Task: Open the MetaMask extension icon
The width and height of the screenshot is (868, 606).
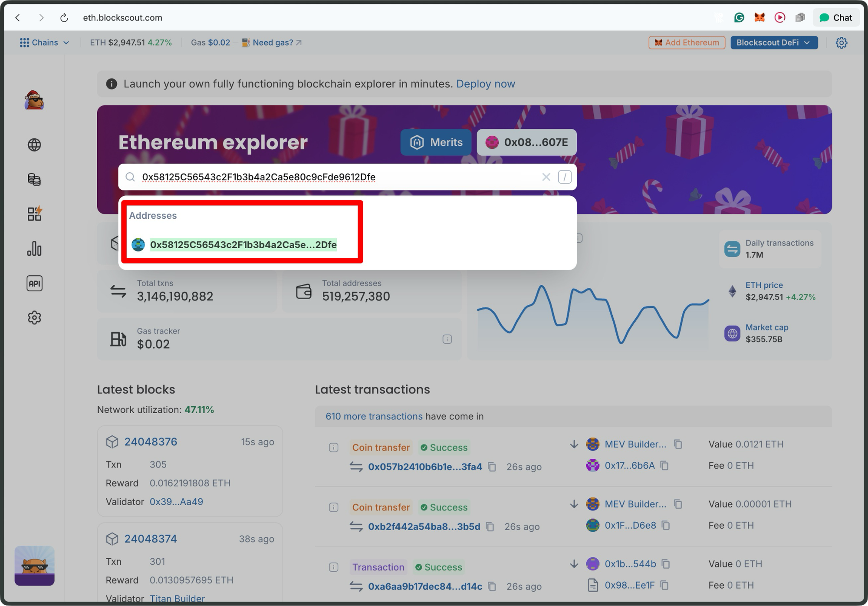Action: pyautogui.click(x=759, y=17)
